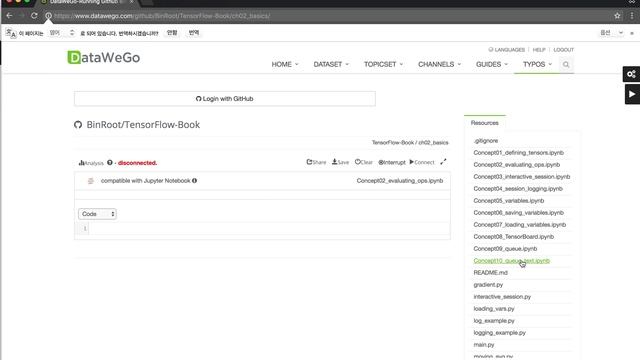Click into the empty code cell
The width and height of the screenshot is (640, 360).
[x=269, y=229]
